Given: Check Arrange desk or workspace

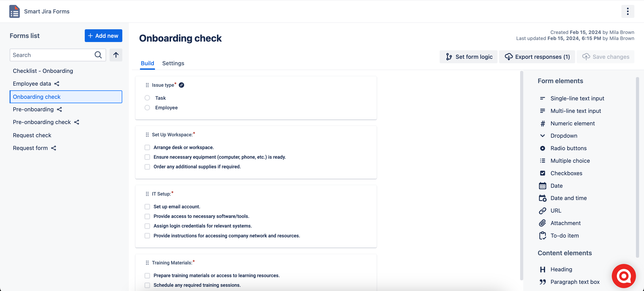Looking at the screenshot, I should point(147,148).
